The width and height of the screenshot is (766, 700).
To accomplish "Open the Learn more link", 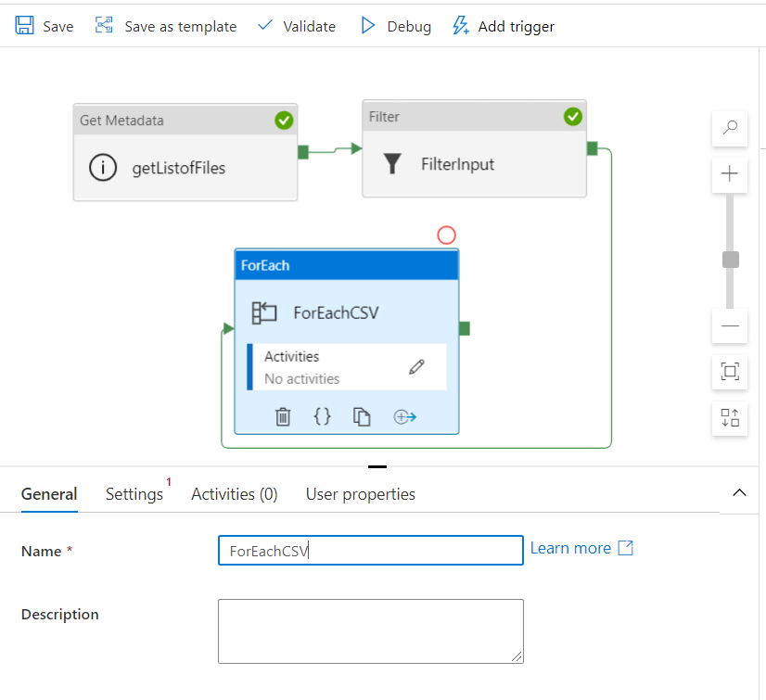I will pyautogui.click(x=570, y=548).
